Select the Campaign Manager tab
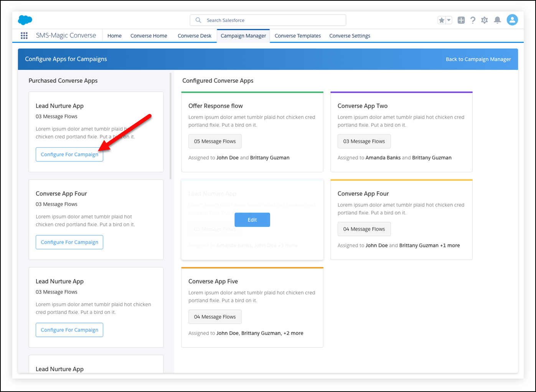 [243, 36]
